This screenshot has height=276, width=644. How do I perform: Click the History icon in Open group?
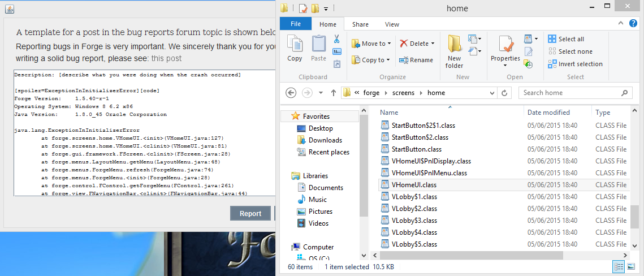coord(528,64)
